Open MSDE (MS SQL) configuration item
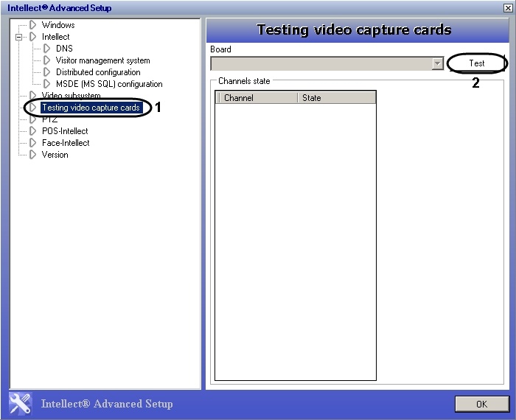Image resolution: width=516 pixels, height=420 pixels. click(x=109, y=84)
